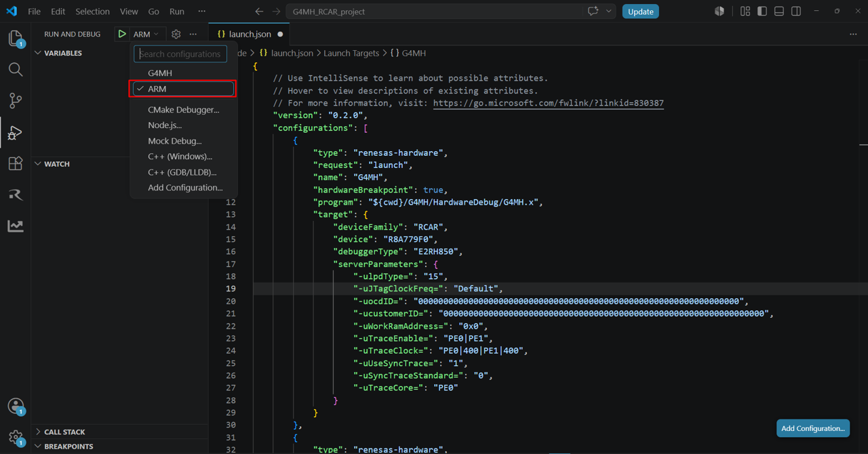Open the Source Control view

16,100
